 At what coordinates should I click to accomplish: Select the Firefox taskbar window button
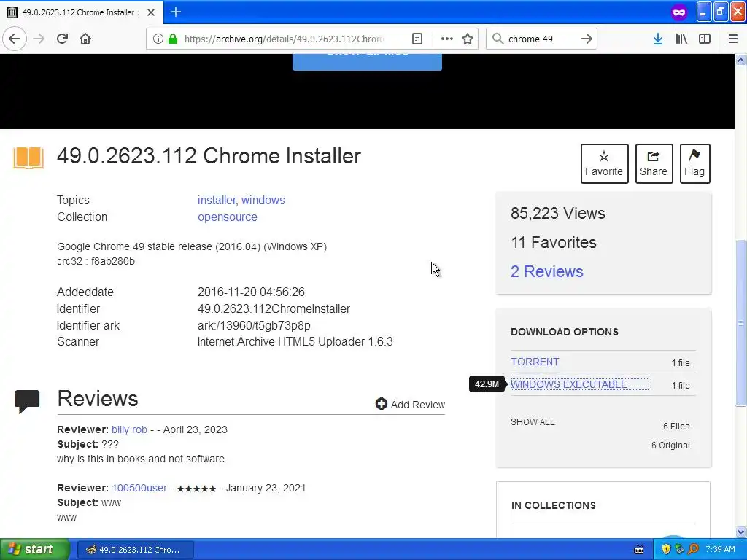point(135,550)
